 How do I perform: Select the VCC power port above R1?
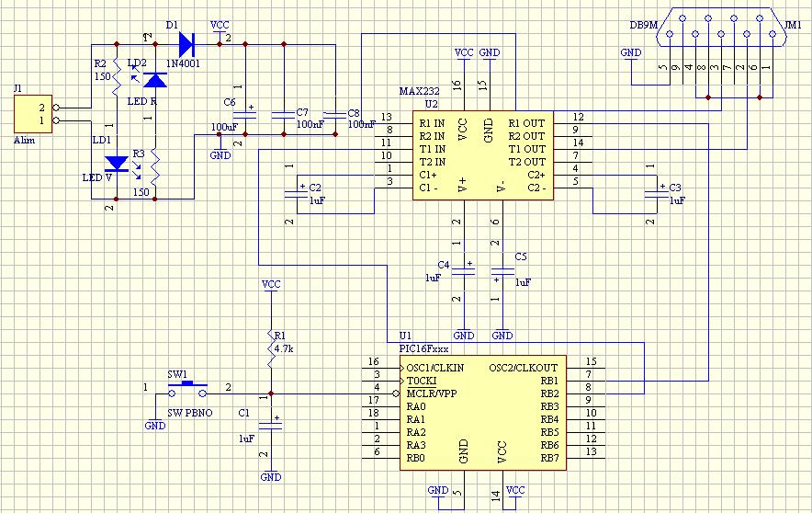coord(271,285)
